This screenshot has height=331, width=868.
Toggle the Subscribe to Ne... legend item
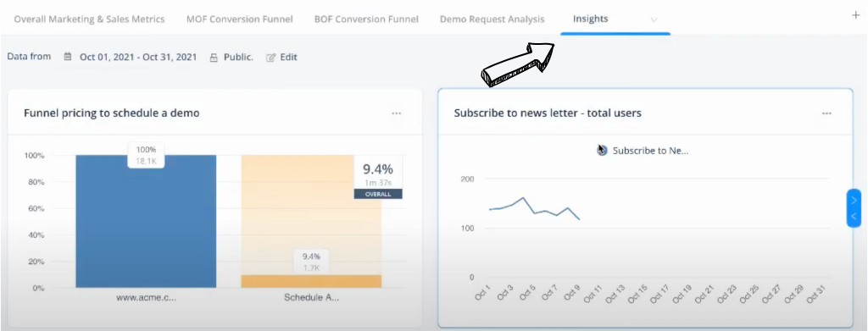pos(650,151)
